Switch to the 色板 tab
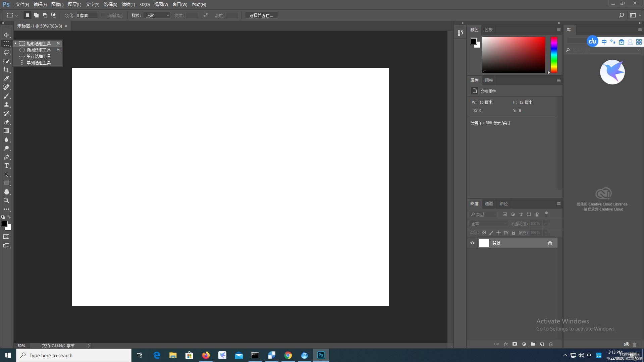This screenshot has height=362, width=644. click(x=489, y=30)
